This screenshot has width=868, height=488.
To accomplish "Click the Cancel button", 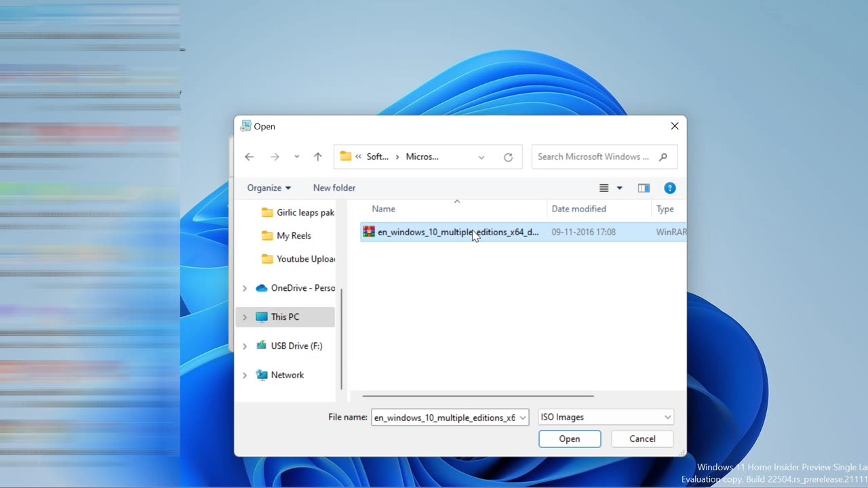I will [x=642, y=439].
